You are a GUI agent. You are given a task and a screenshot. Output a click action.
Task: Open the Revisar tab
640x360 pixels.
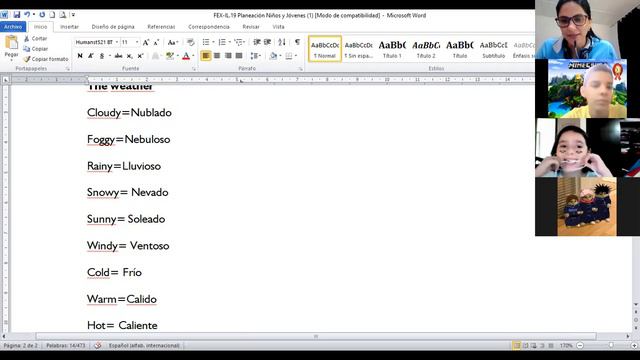tap(251, 27)
